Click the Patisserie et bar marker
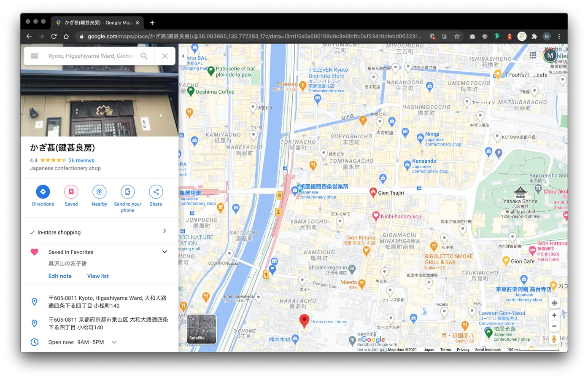 [x=211, y=71]
